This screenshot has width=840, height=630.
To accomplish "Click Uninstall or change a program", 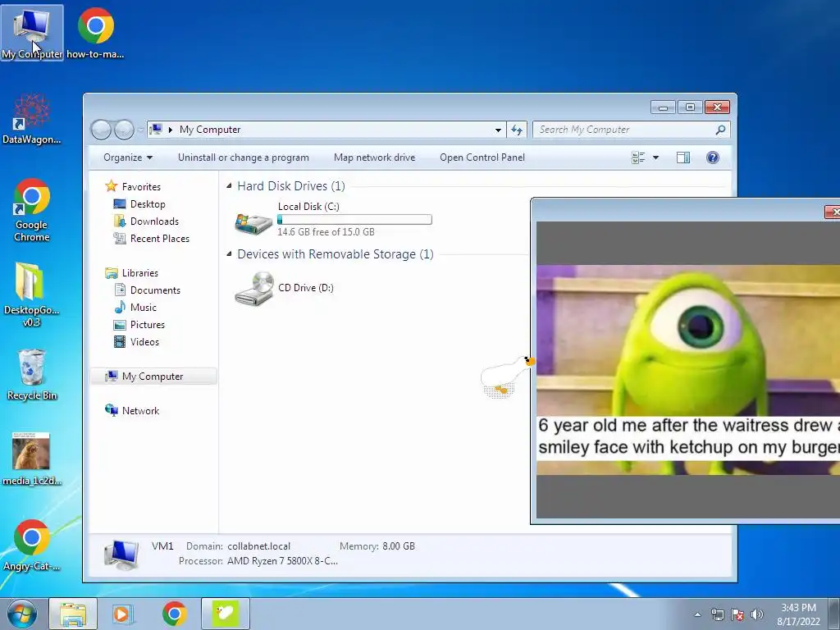I will (x=243, y=157).
